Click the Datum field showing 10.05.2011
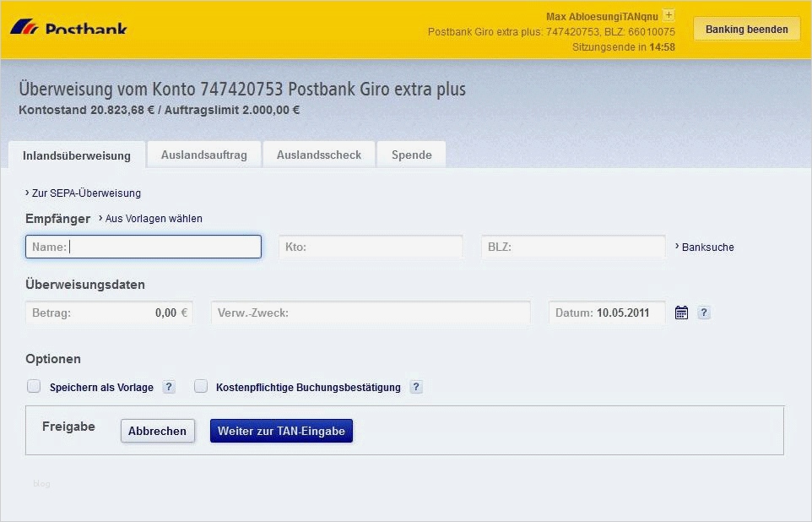812x522 pixels. (607, 313)
